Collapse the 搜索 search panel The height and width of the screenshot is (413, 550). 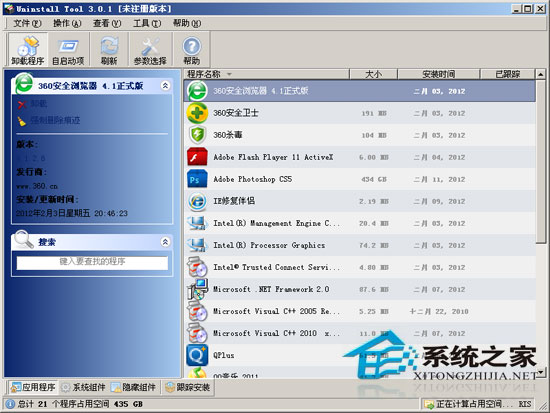[165, 242]
